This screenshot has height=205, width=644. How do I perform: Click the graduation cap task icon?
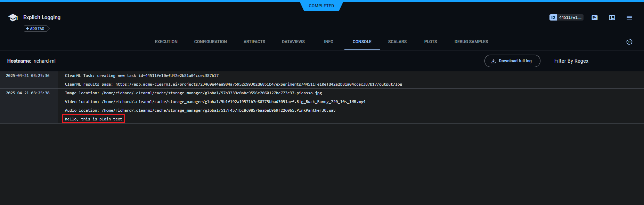coord(13,18)
